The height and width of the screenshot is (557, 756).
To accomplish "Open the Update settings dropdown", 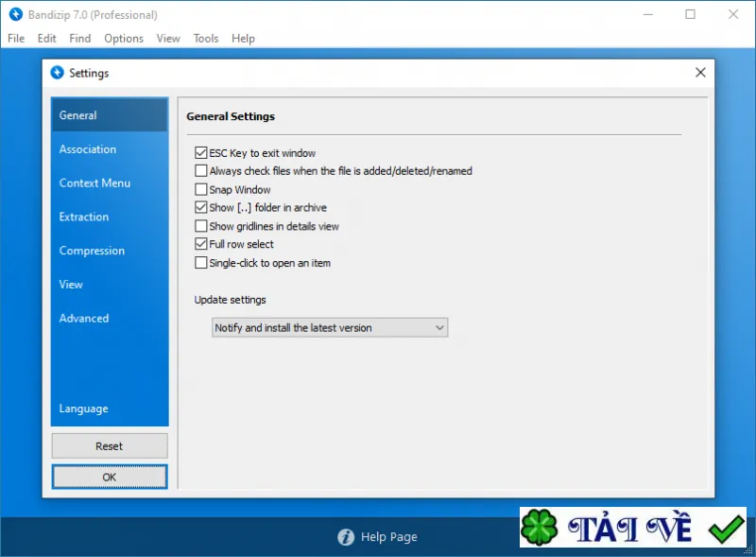I will [330, 328].
